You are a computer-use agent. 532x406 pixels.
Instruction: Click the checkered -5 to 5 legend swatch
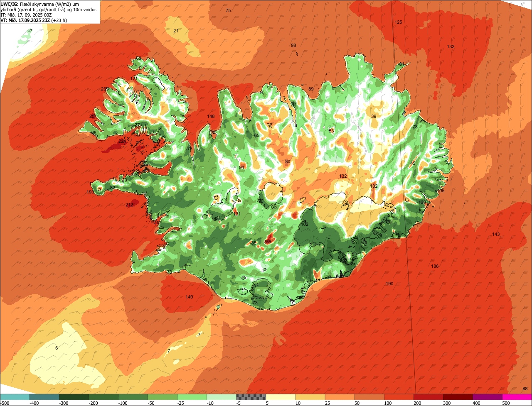tap(251, 397)
